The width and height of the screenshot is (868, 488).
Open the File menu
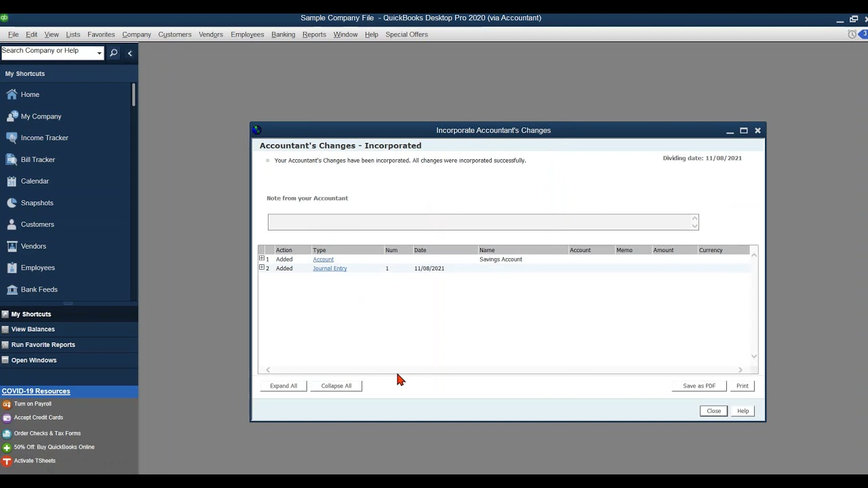pyautogui.click(x=14, y=35)
